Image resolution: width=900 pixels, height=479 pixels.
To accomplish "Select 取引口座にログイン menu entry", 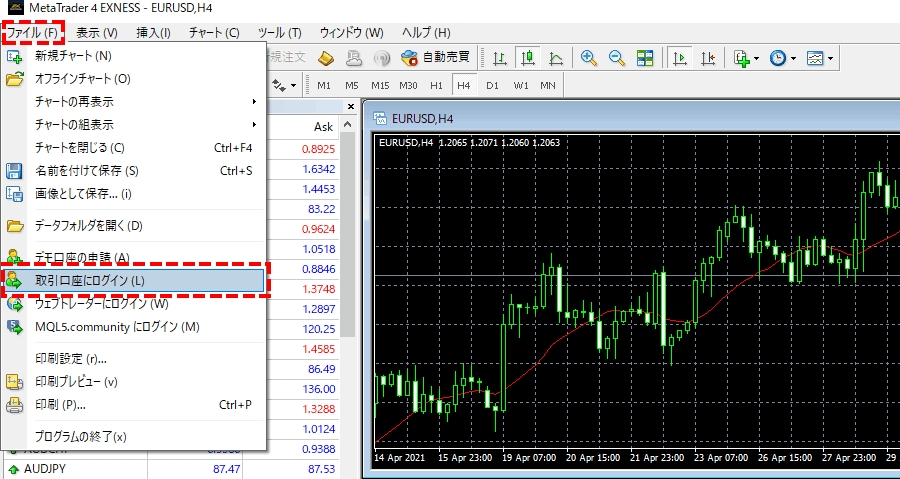I will (135, 280).
